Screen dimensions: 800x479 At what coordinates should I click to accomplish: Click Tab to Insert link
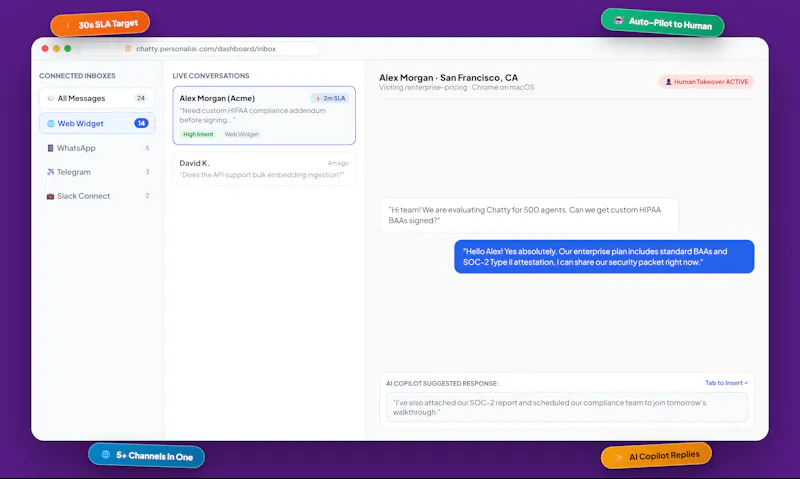coord(726,383)
